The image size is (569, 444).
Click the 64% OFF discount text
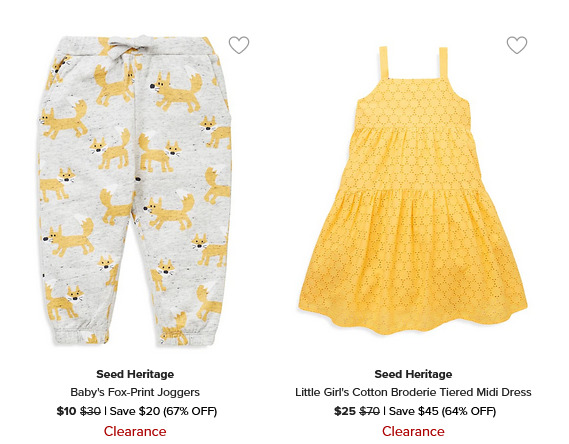pos(469,411)
